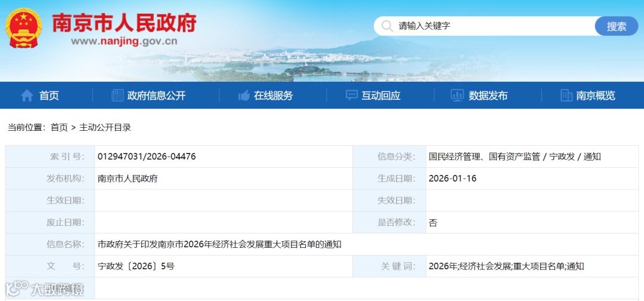644x301 pixels.
Task: Click the home icon beside 首页
Action: 27,96
